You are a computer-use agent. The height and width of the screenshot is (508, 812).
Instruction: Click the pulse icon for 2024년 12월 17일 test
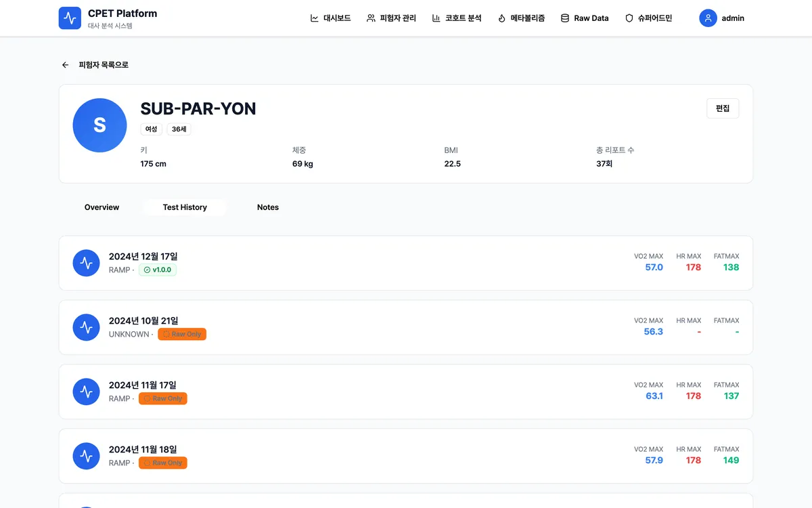coord(86,263)
